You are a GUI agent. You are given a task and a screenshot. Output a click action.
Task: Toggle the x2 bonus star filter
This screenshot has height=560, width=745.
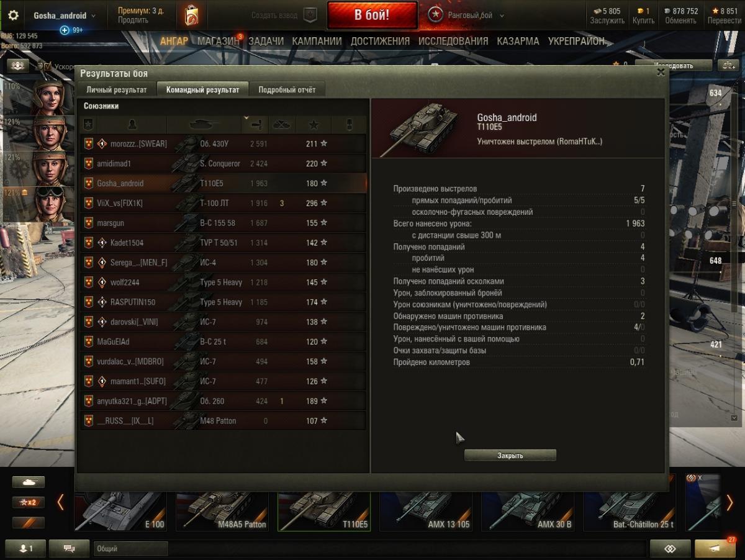(x=29, y=502)
